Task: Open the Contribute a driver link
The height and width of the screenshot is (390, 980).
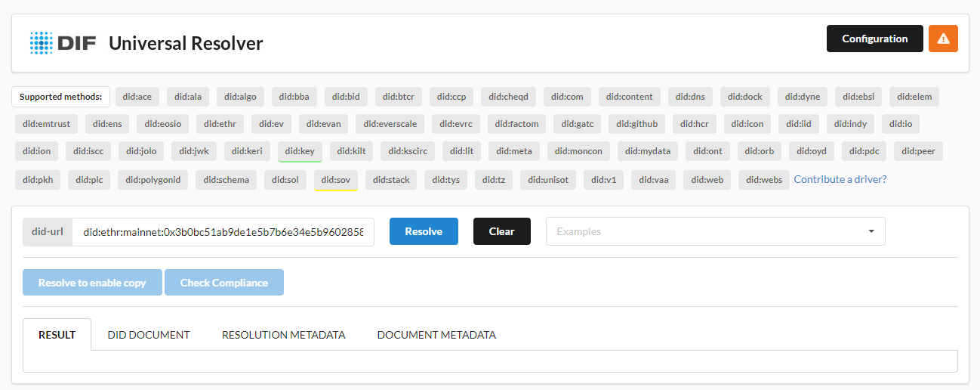Action: [840, 179]
